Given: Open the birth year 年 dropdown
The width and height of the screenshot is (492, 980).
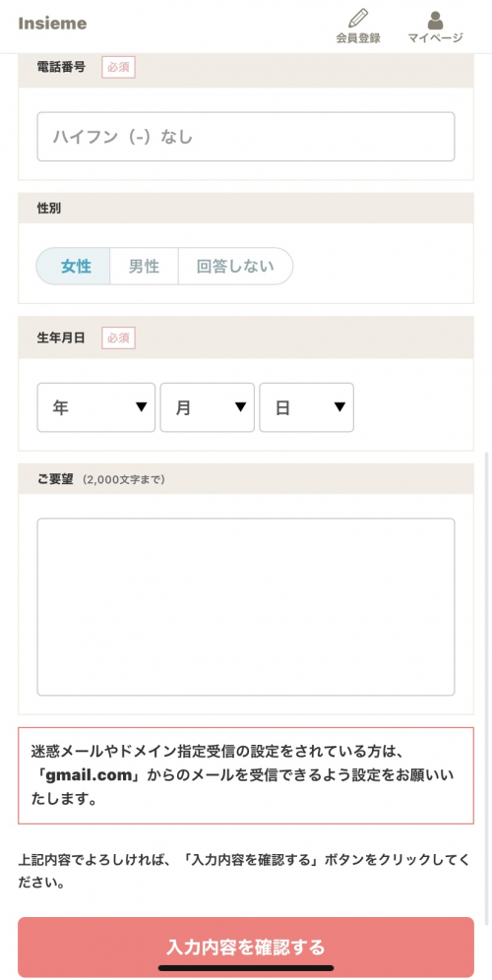Looking at the screenshot, I should [96, 407].
